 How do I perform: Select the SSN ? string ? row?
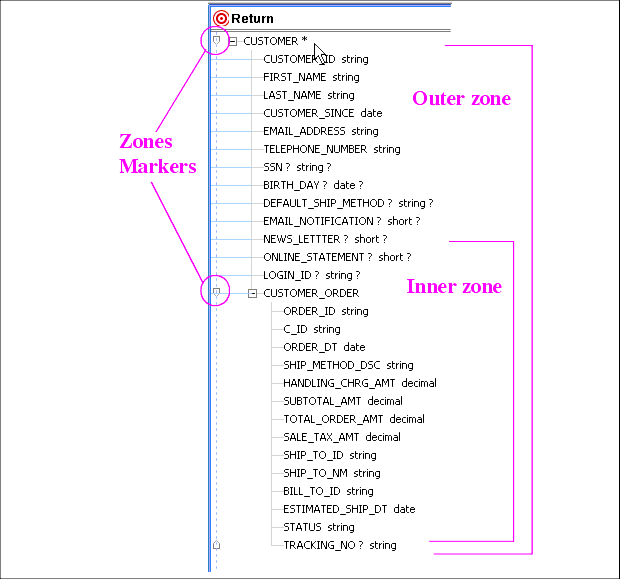click(297, 167)
